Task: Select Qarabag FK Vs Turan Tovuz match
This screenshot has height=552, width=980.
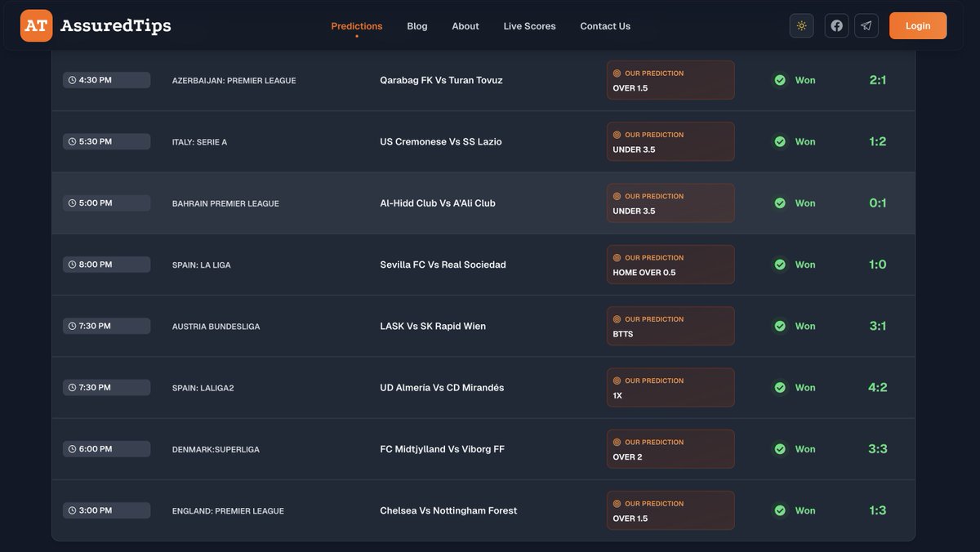Action: tap(441, 80)
